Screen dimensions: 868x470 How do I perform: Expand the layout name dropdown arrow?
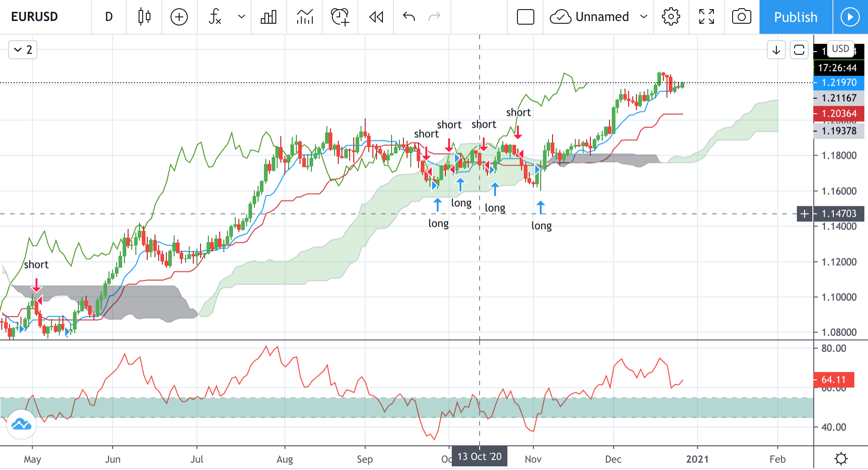644,17
